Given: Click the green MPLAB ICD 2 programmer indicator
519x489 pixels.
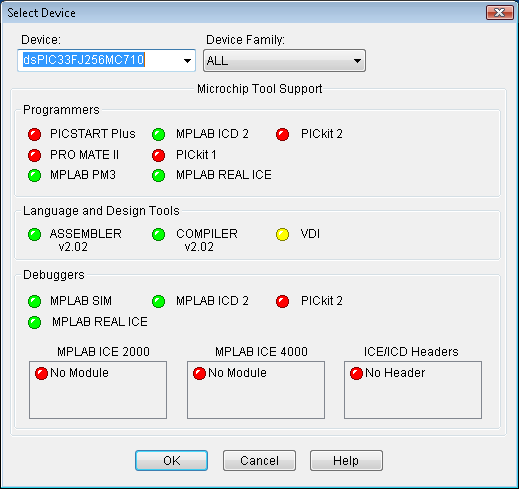Looking at the screenshot, I should (158, 134).
